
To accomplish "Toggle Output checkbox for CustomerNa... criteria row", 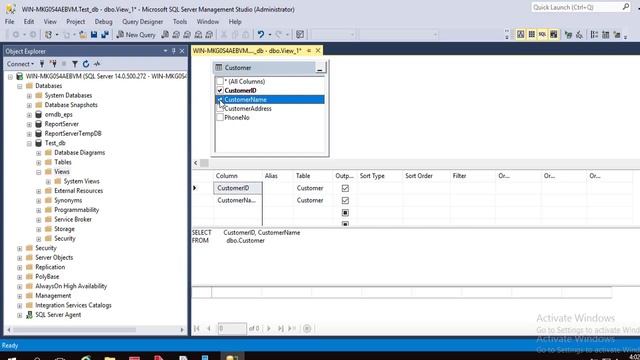I will pos(345,200).
